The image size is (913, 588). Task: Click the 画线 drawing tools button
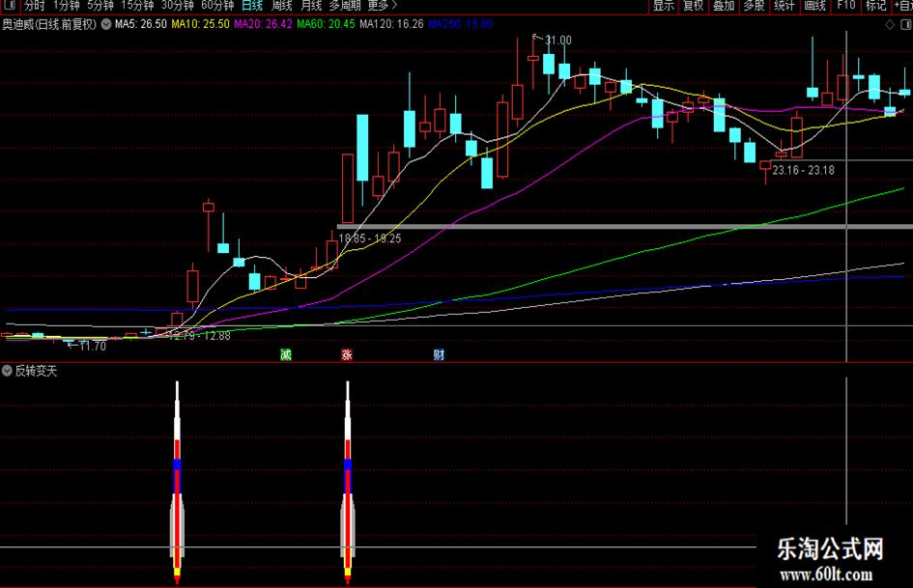(x=814, y=5)
